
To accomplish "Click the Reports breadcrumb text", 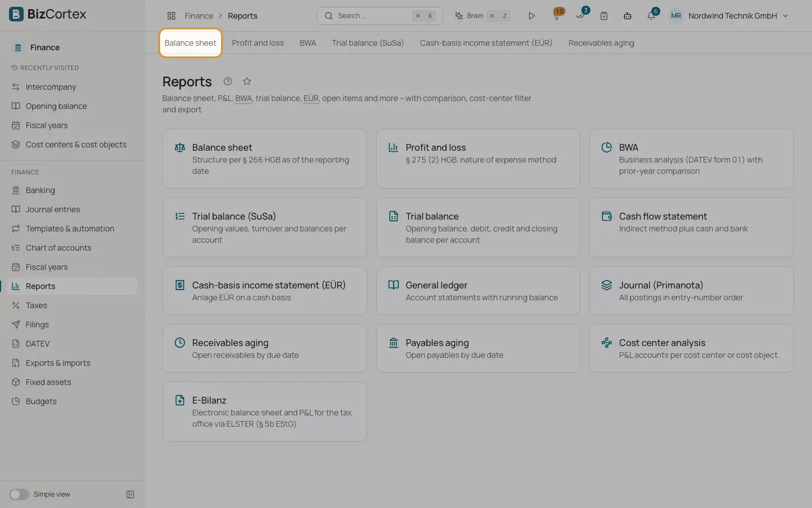I will pos(242,16).
